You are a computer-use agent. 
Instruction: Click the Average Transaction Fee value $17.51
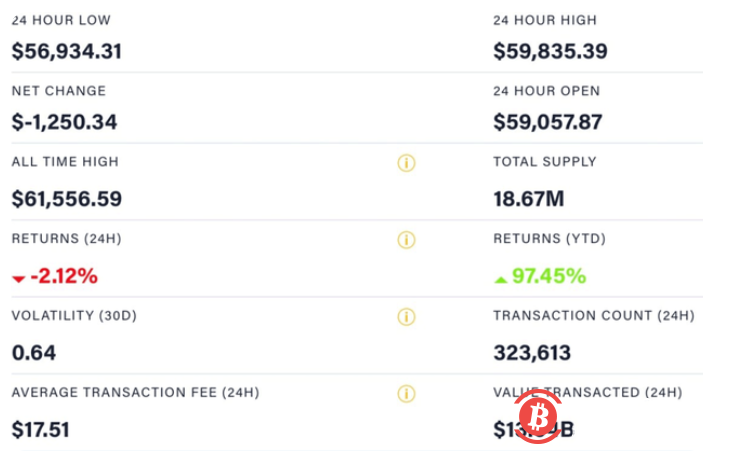[40, 429]
